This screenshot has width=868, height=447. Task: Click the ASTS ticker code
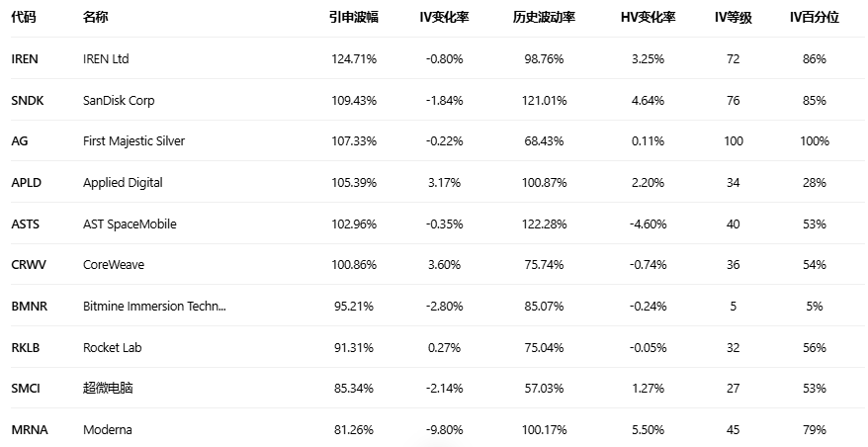tap(26, 224)
